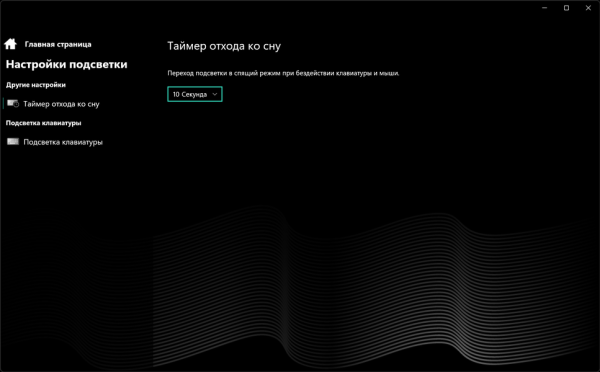The width and height of the screenshot is (600, 372).
Task: Click the sleep timer icon in sidebar
Action: [13, 104]
